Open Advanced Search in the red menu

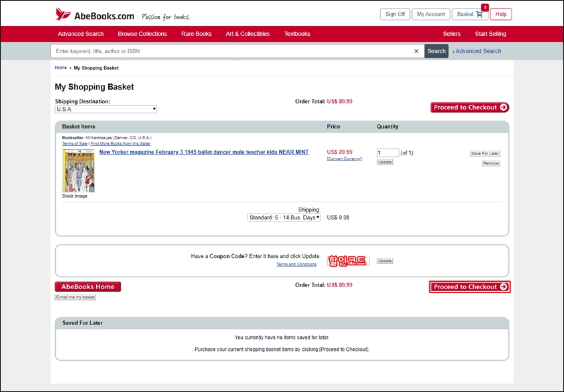point(80,34)
